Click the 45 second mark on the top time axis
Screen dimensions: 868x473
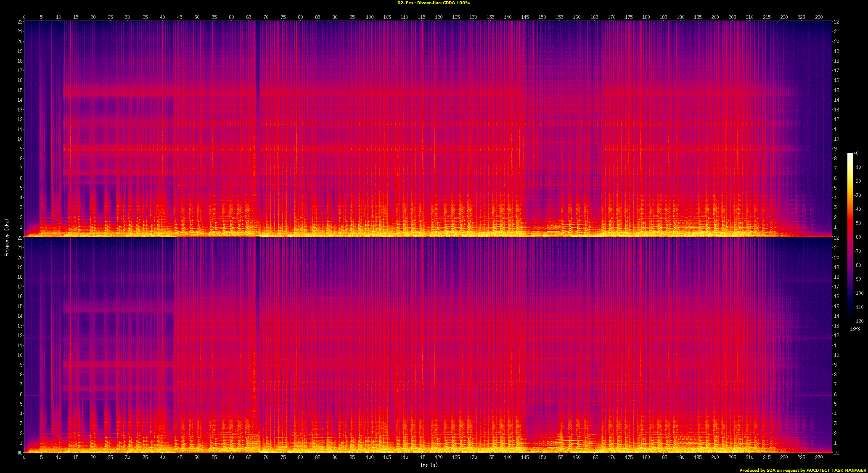point(180,17)
